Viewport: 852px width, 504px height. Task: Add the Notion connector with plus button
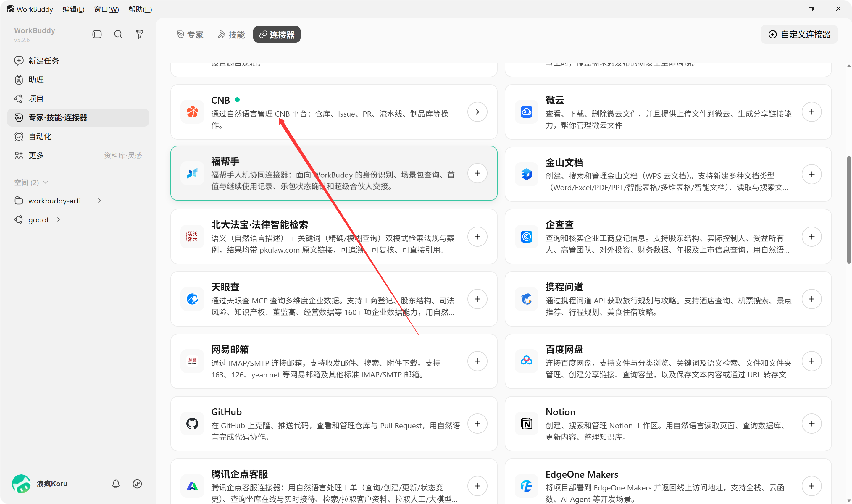pos(811,424)
